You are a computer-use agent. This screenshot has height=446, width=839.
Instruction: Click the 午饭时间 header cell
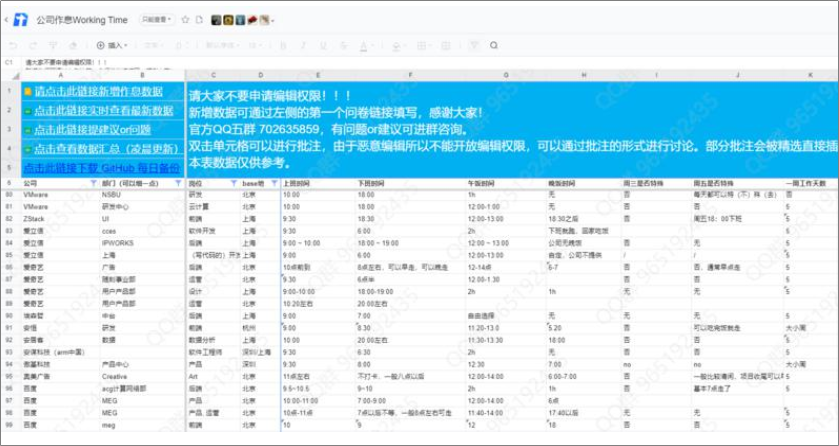[x=506, y=183]
